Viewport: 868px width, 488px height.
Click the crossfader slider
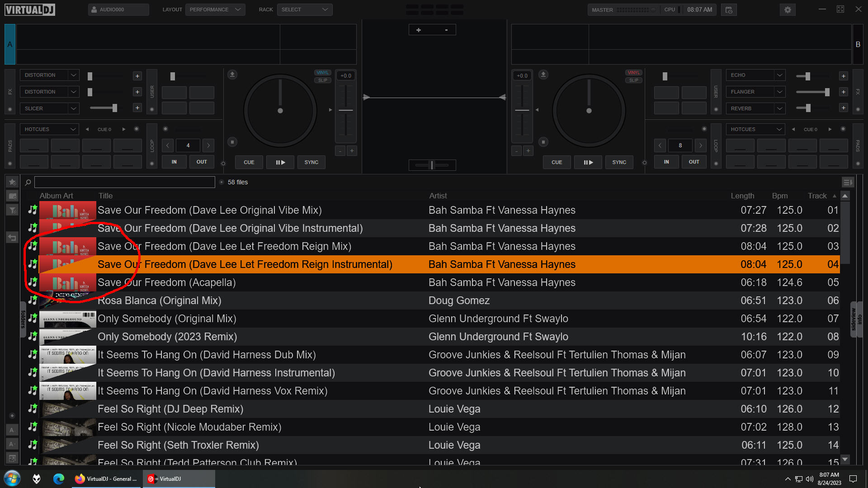coord(432,165)
